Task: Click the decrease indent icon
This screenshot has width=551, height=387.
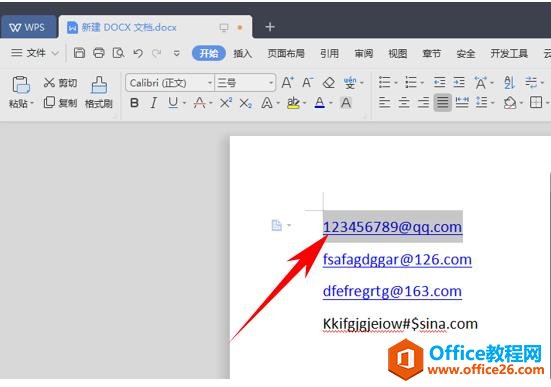Action: pos(440,83)
